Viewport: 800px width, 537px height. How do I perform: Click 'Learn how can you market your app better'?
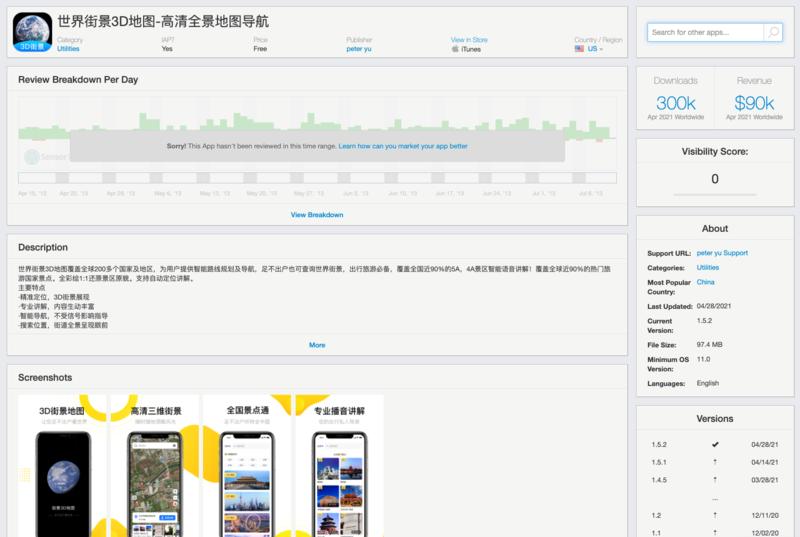click(x=403, y=146)
